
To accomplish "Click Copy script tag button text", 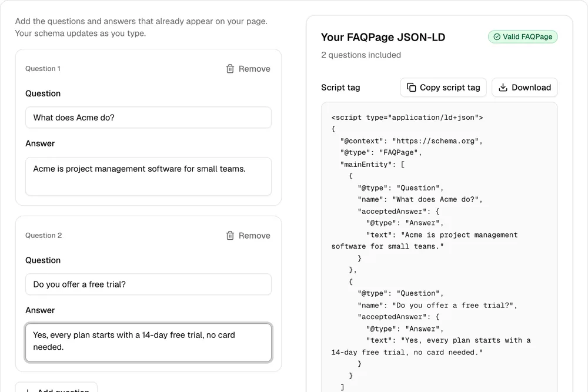I will coord(450,88).
